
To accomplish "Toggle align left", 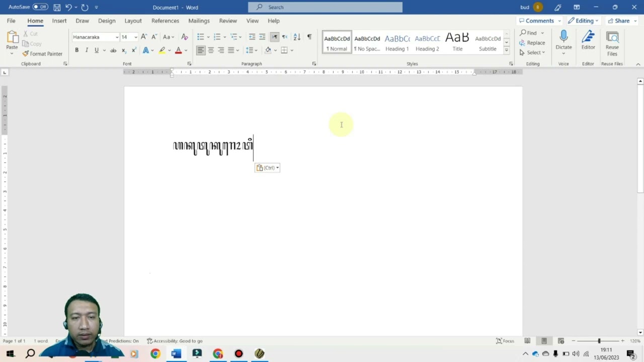I will [x=201, y=50].
